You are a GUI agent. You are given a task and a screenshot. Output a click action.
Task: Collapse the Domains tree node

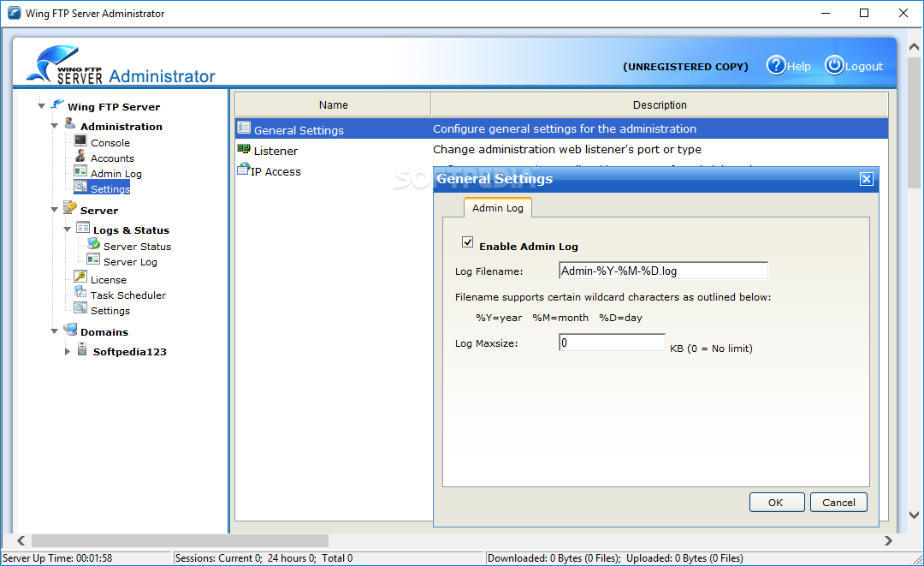[54, 331]
